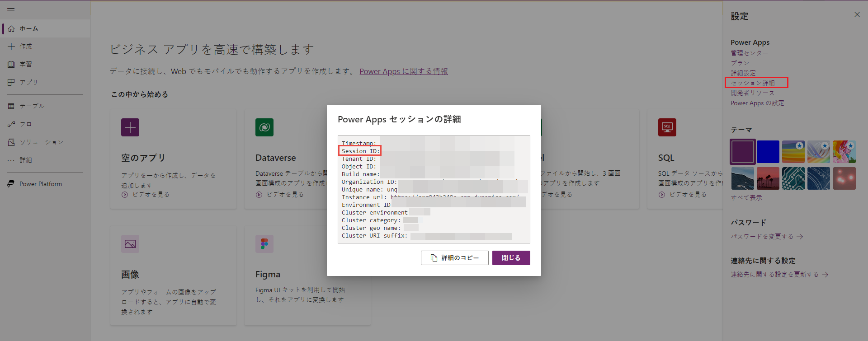Click 連絡先に関する設定を更新する link

coord(775,275)
